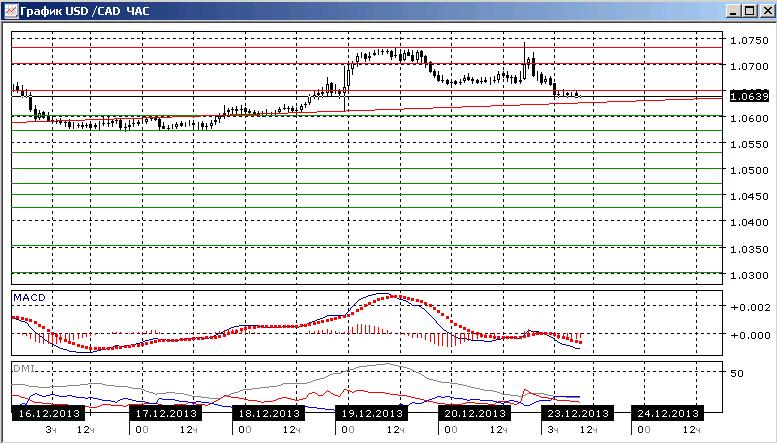Viewport: 777px width, 444px height.
Task: Click the 1.0700 price axis label
Action: 749,66
